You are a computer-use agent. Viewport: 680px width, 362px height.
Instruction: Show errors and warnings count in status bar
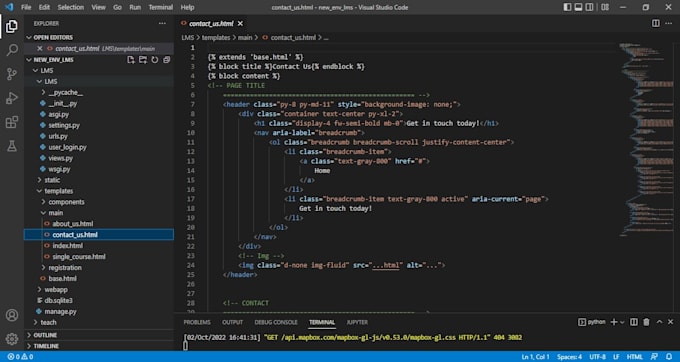[x=20, y=357]
